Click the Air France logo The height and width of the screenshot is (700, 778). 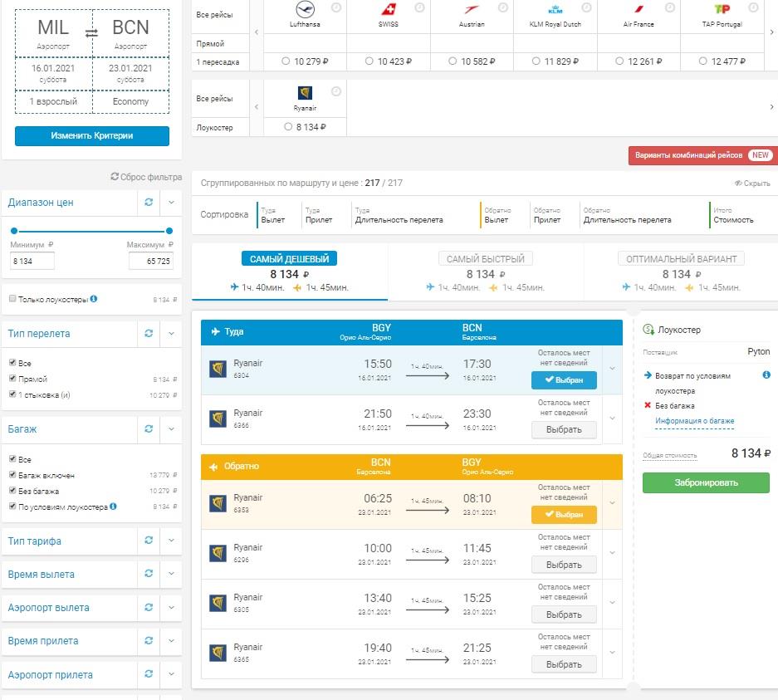(639, 9)
